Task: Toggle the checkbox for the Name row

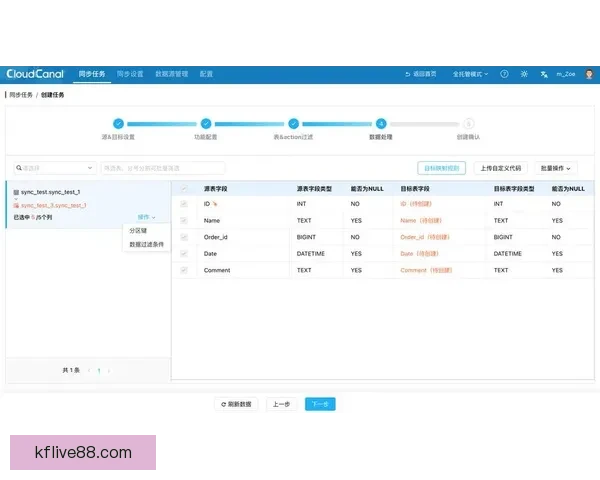Action: (183, 220)
